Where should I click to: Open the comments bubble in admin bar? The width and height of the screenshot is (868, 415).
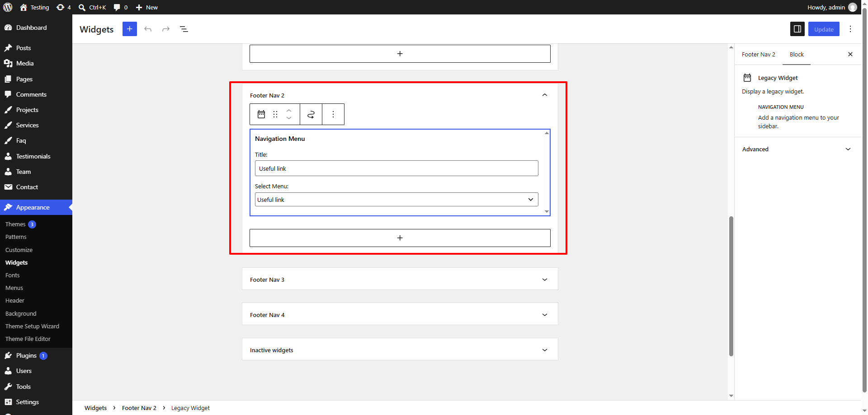pyautogui.click(x=120, y=7)
